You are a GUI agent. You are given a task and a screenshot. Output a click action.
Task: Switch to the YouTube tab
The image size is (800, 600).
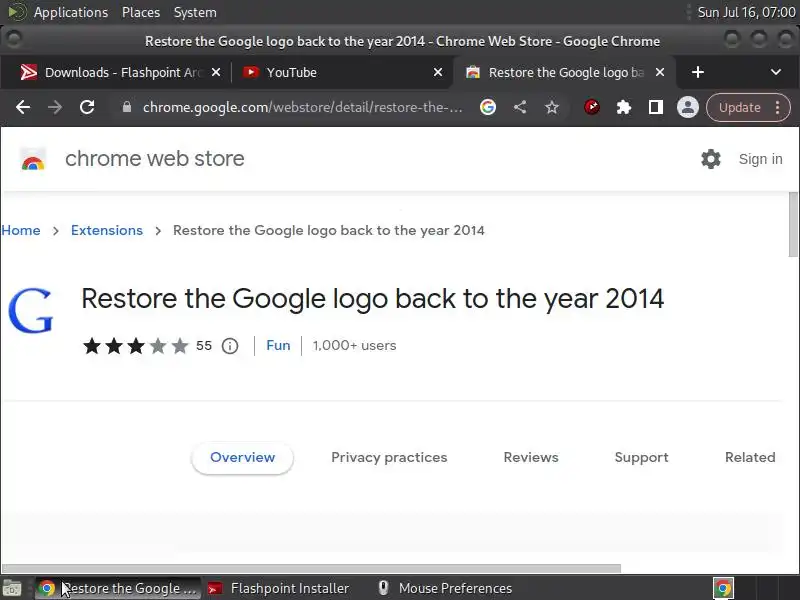342,72
